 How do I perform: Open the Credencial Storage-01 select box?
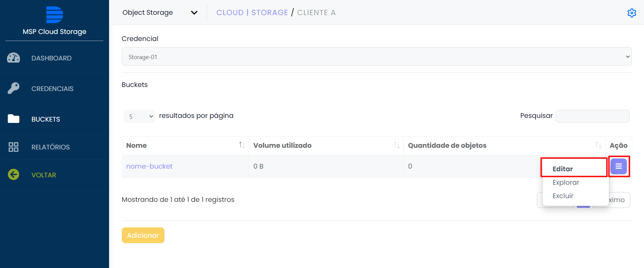coord(376,57)
